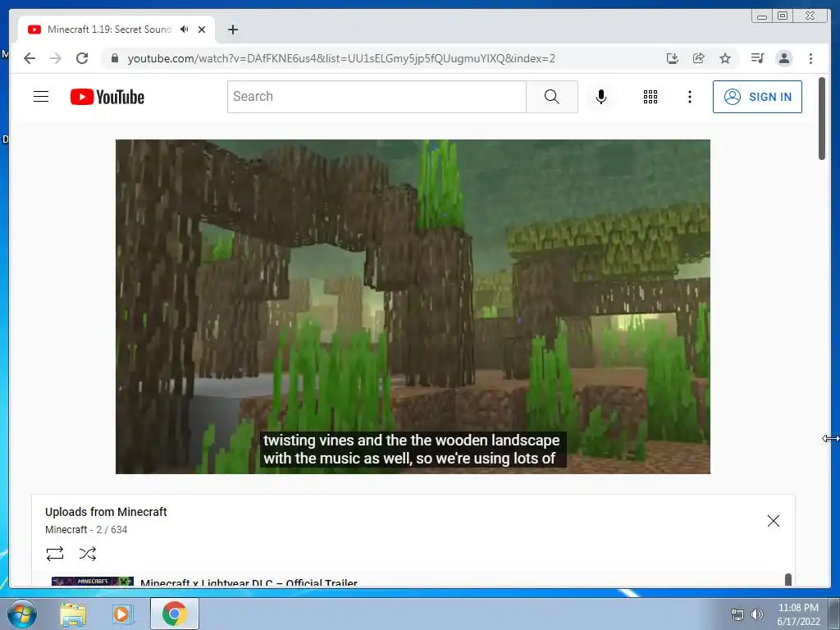Bookmark this tab with star
Viewport: 840px width, 630px height.
pos(725,58)
